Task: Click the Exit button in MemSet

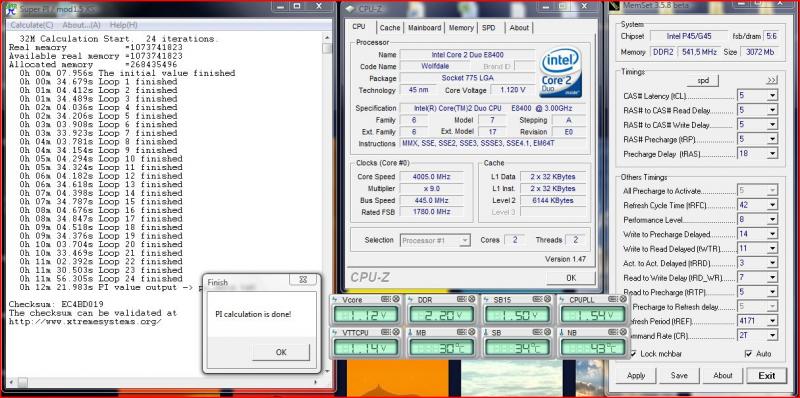Action: point(766,376)
